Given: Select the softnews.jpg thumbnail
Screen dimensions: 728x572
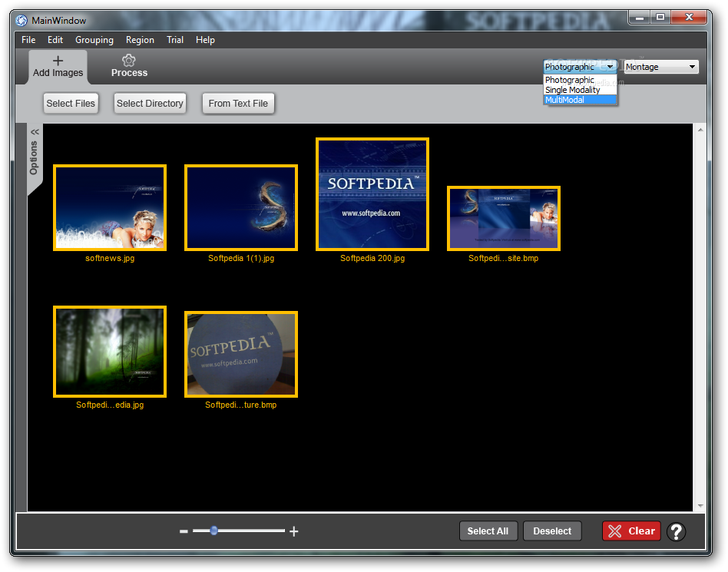Looking at the screenshot, I should point(110,207).
